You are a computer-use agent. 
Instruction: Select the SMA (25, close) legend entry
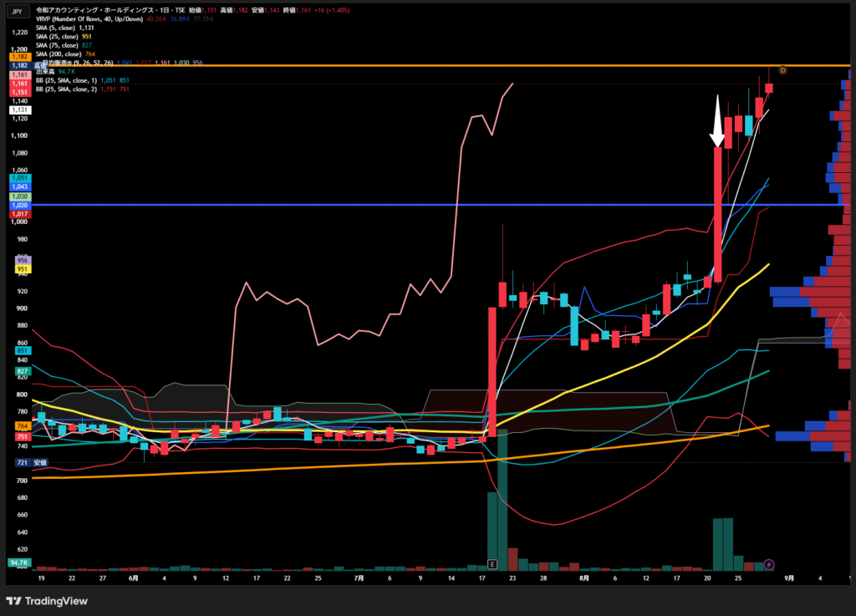pos(64,37)
